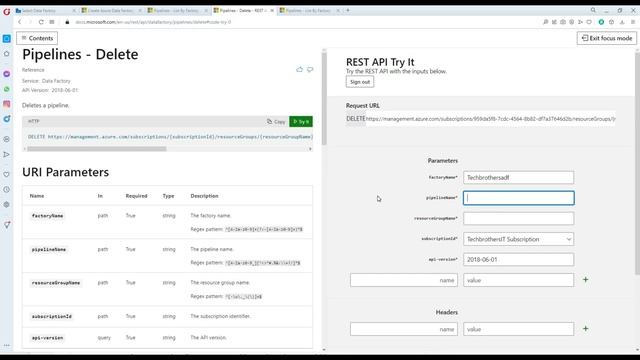Open the tab search magnifier icon
The height and width of the screenshot is (360, 640).
pyautogui.click(x=593, y=10)
